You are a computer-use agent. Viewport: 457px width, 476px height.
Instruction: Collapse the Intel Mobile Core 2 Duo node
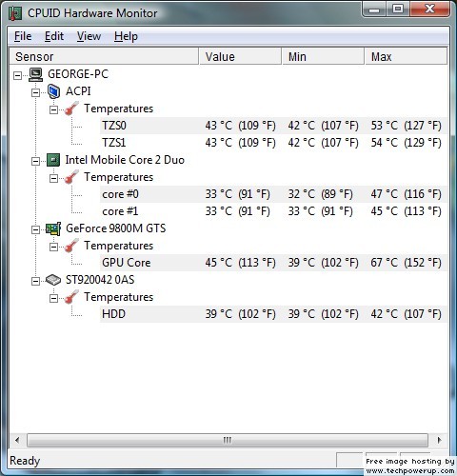click(x=35, y=161)
